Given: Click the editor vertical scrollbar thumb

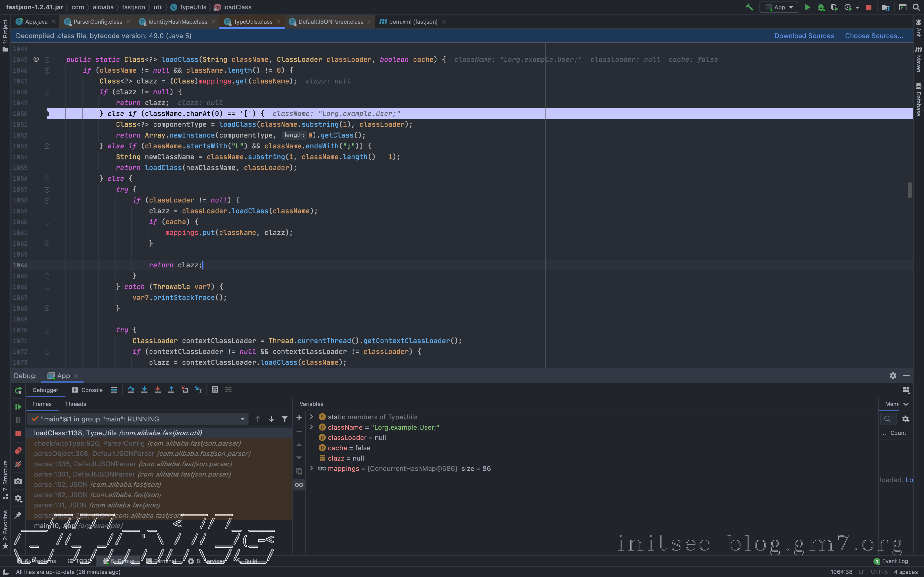Looking at the screenshot, I should pyautogui.click(x=910, y=190).
